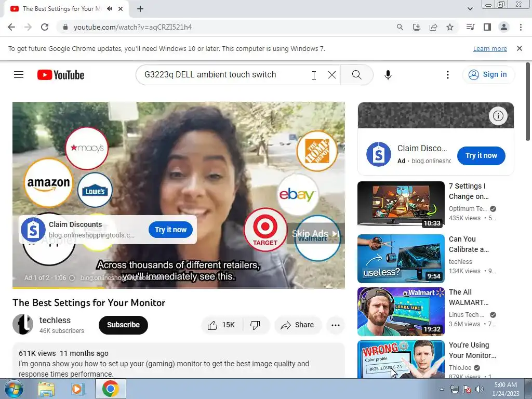Viewport: 532px width, 399px height.
Task: Expand the video description box
Action: (x=179, y=361)
